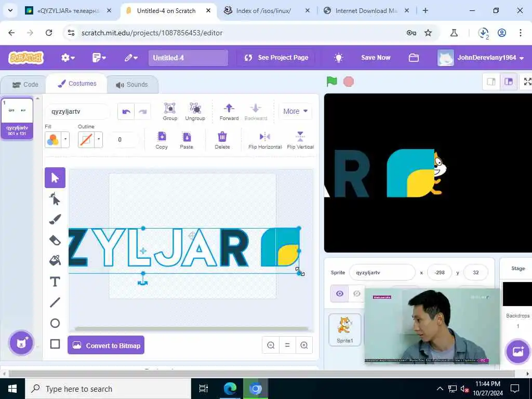Click the red stop button
532x399 pixels.
click(x=349, y=82)
